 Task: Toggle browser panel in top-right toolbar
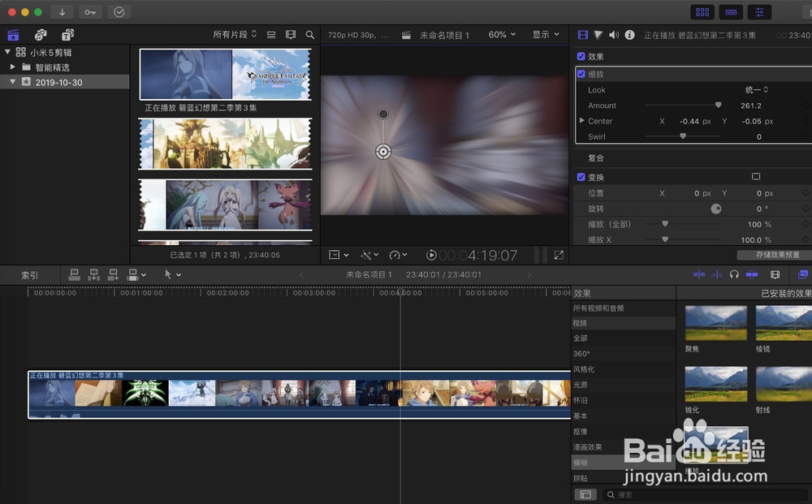point(702,12)
